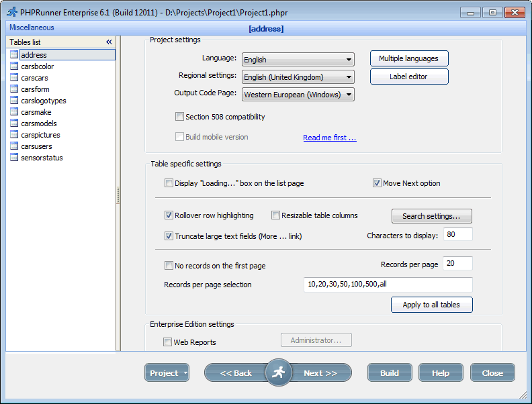
Task: Click the carscars table icon
Action: [14, 78]
